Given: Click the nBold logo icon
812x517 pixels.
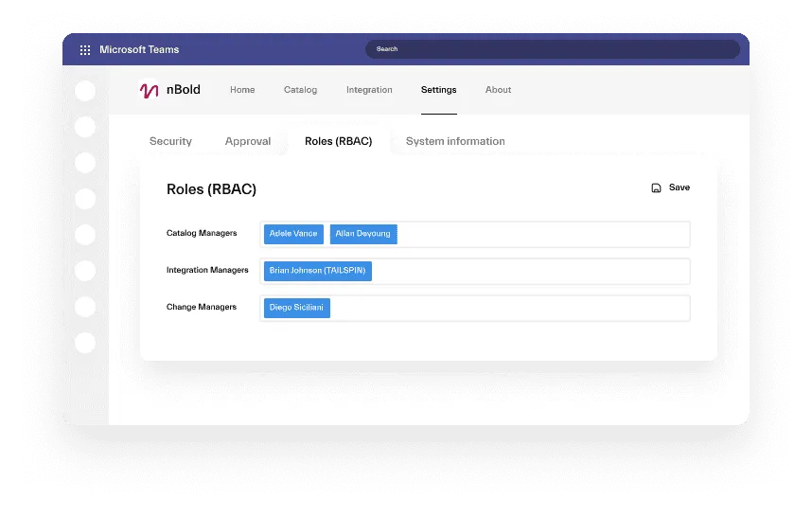Looking at the screenshot, I should [x=150, y=90].
